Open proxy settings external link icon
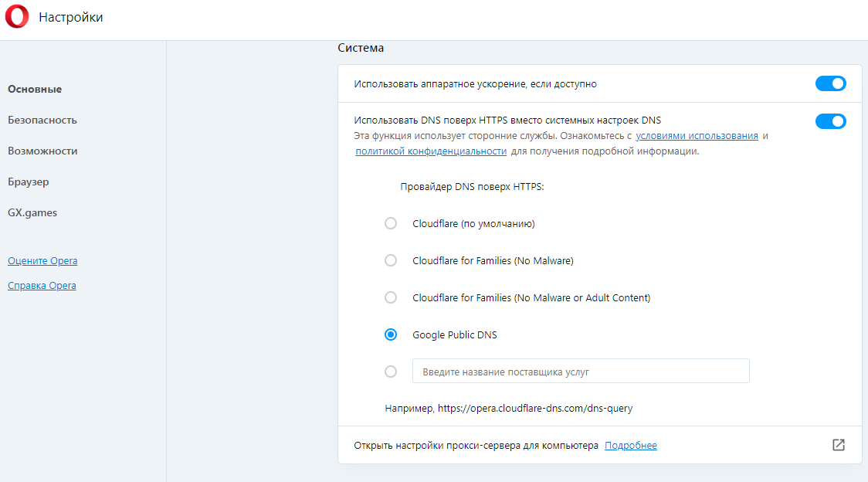868x482 pixels. pos(838,445)
